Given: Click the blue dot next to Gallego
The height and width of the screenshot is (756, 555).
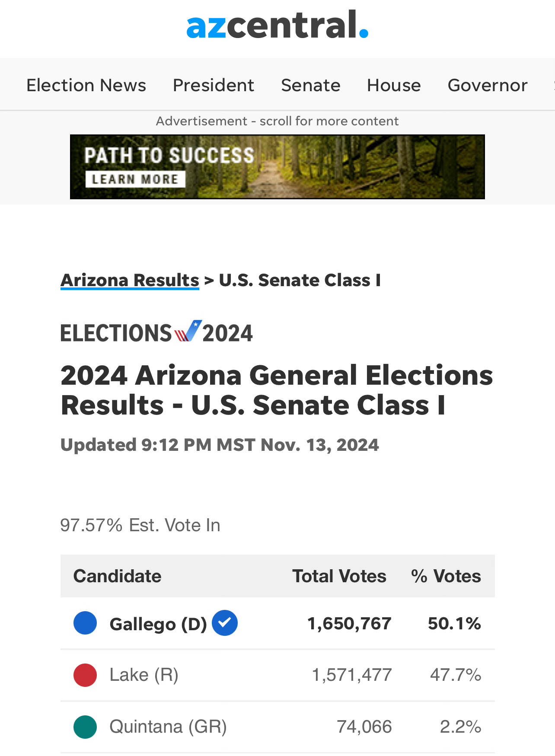Looking at the screenshot, I should [85, 623].
